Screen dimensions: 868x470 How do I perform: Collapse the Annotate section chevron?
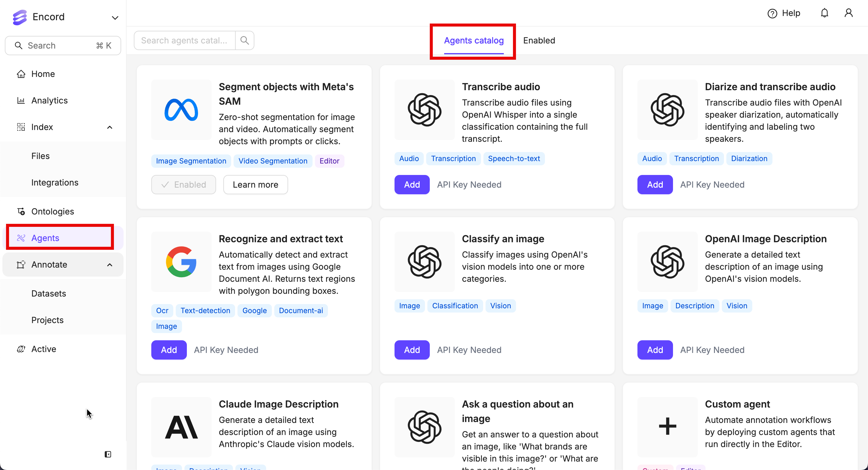click(109, 265)
